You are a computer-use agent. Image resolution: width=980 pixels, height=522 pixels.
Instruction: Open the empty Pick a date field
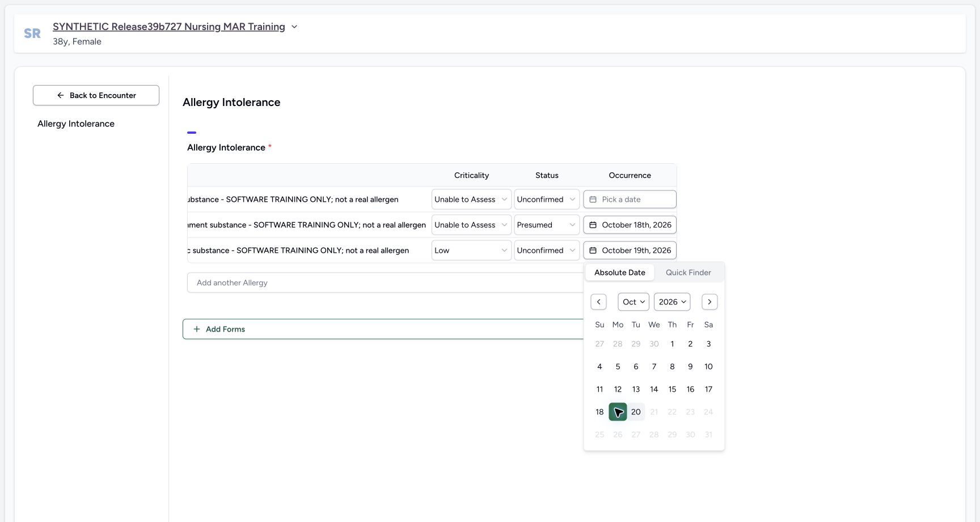click(630, 200)
